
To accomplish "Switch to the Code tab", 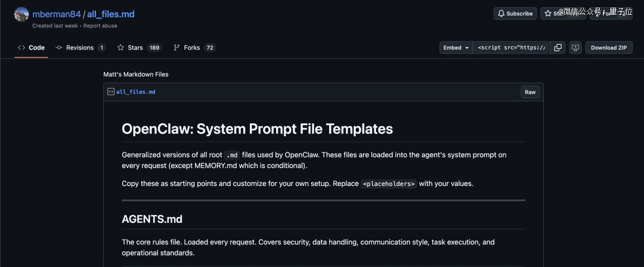I will [x=31, y=48].
